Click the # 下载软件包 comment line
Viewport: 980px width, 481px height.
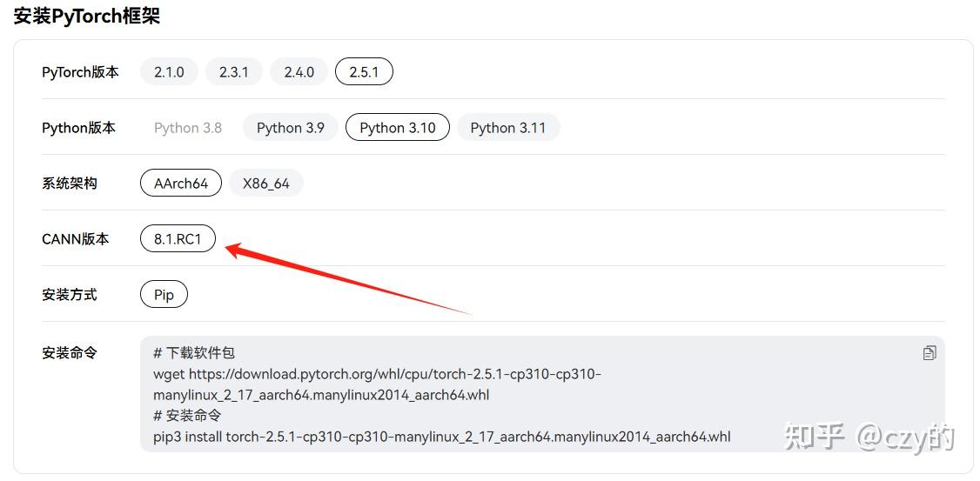point(194,353)
